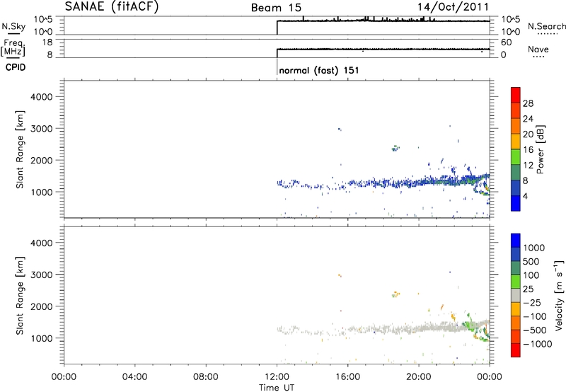This screenshot has height=392, width=566.
Task: Click the 12 label on Power scale
Action: point(528,166)
